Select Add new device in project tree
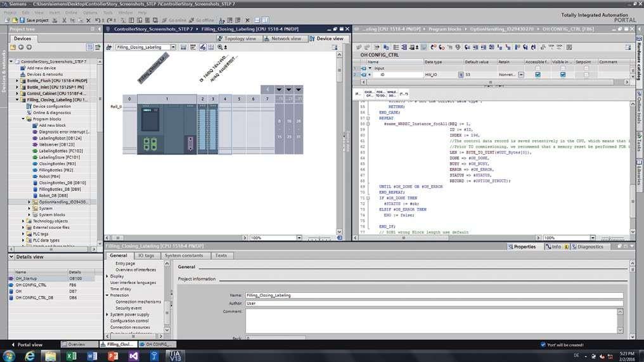644x362 pixels. (x=41, y=68)
